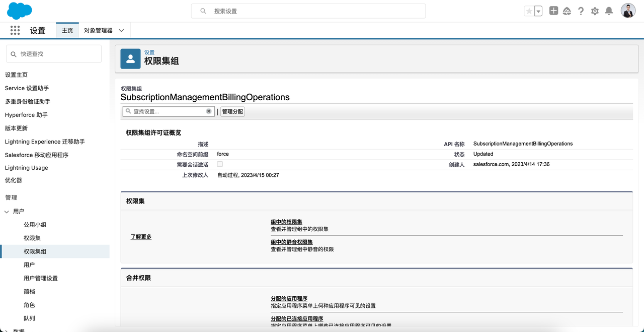Open global actions plus menu

[553, 11]
